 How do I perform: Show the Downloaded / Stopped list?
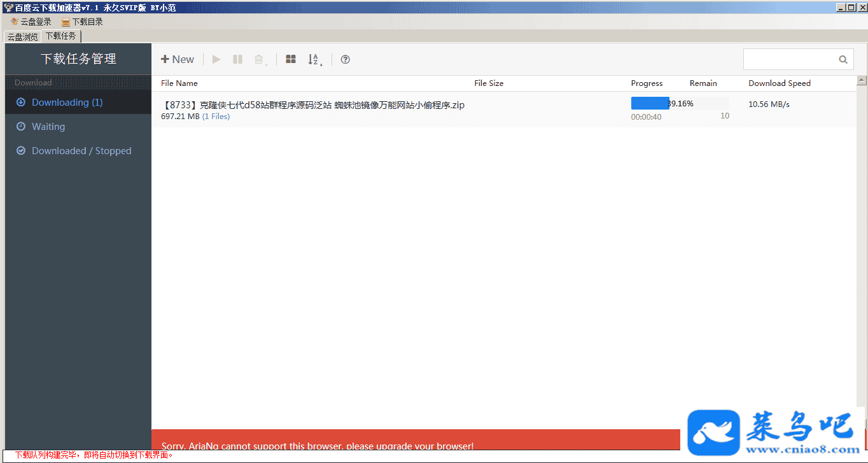[78, 151]
